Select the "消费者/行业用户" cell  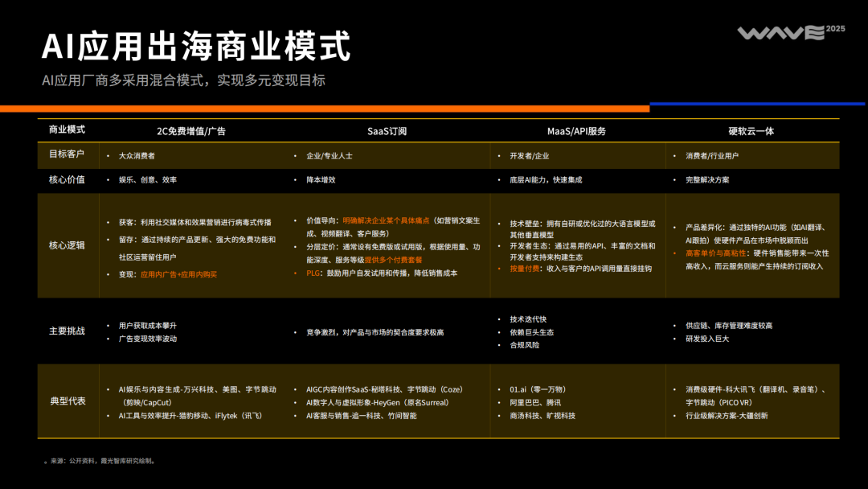pyautogui.click(x=712, y=156)
